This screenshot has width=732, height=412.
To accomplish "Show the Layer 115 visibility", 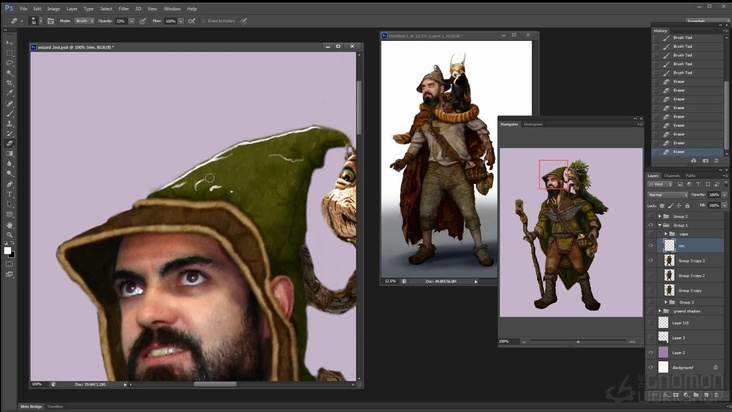I will click(x=651, y=323).
